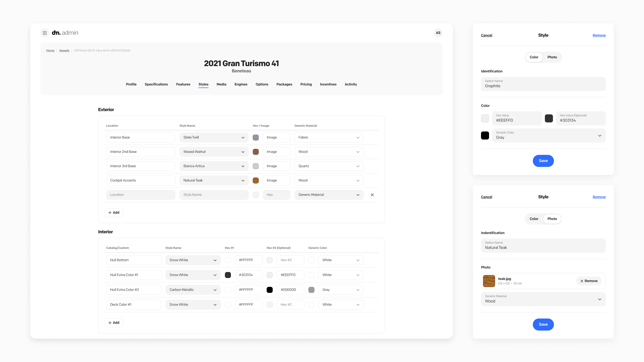Remove the empty exterior row with X icon
The height and width of the screenshot is (362, 644).
pos(372,195)
